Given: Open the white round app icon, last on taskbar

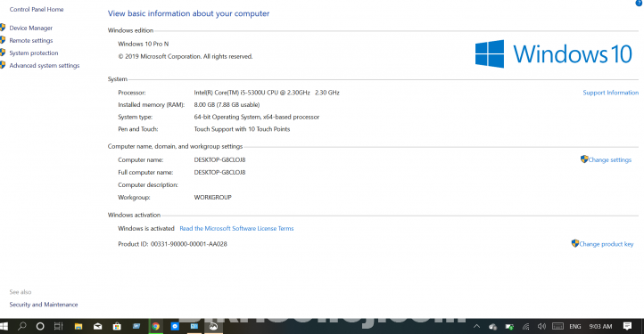Looking at the screenshot, I should [213, 327].
